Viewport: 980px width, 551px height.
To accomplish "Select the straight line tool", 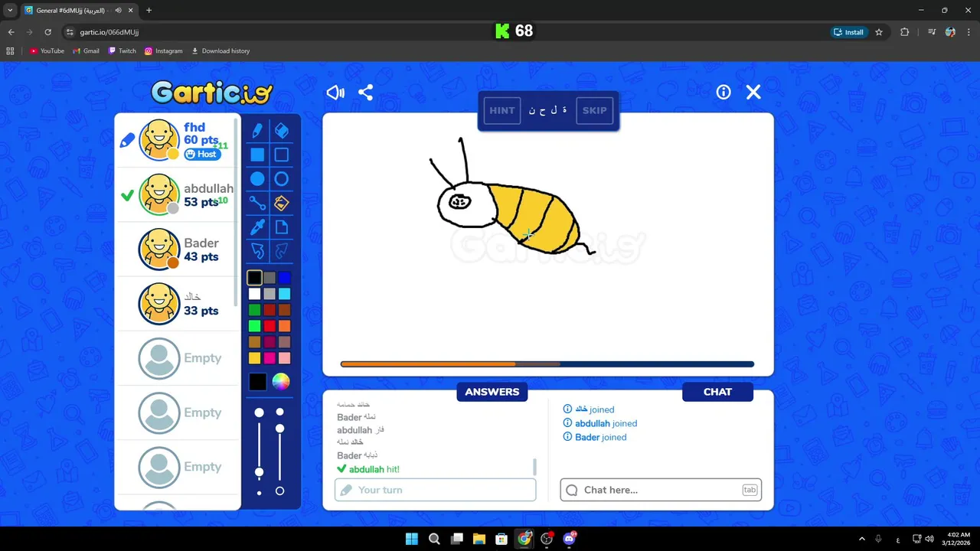I will tap(257, 204).
